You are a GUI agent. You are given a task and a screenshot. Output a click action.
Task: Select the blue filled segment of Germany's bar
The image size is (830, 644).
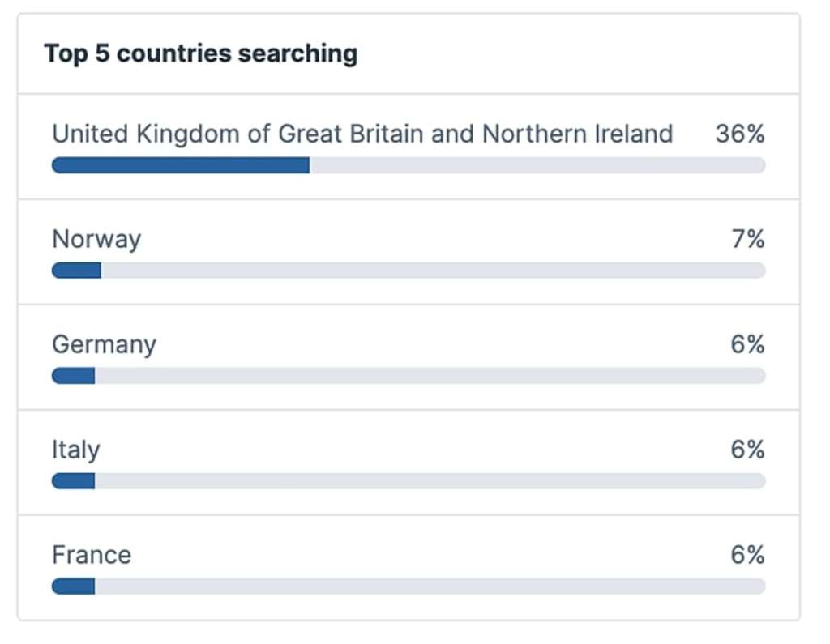(74, 376)
